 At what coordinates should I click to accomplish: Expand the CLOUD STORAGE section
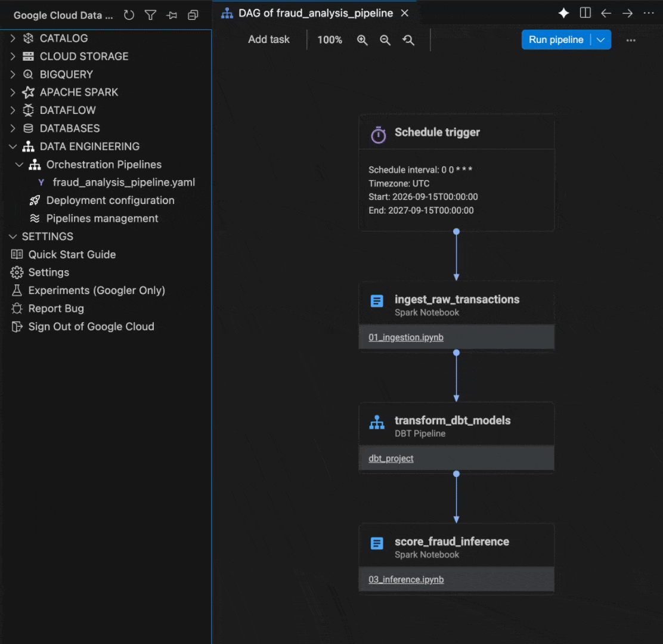(13, 56)
